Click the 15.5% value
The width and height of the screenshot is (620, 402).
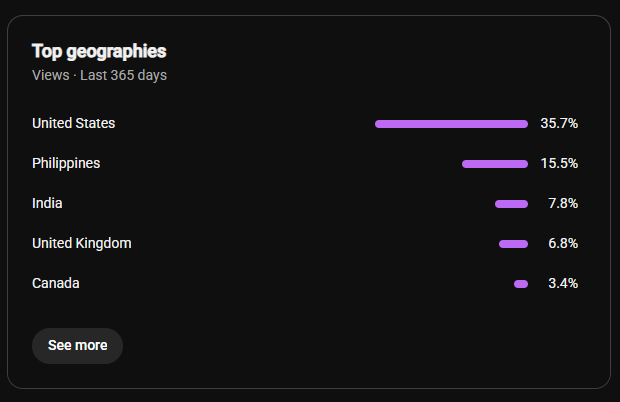coord(559,163)
